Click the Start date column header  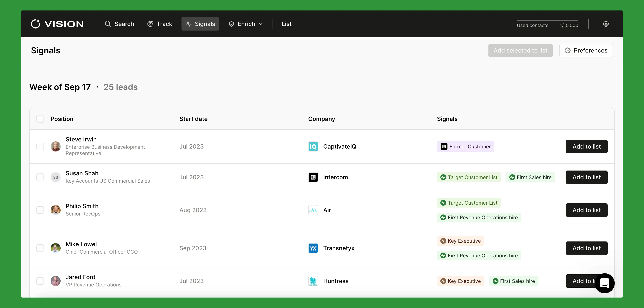[x=193, y=119]
